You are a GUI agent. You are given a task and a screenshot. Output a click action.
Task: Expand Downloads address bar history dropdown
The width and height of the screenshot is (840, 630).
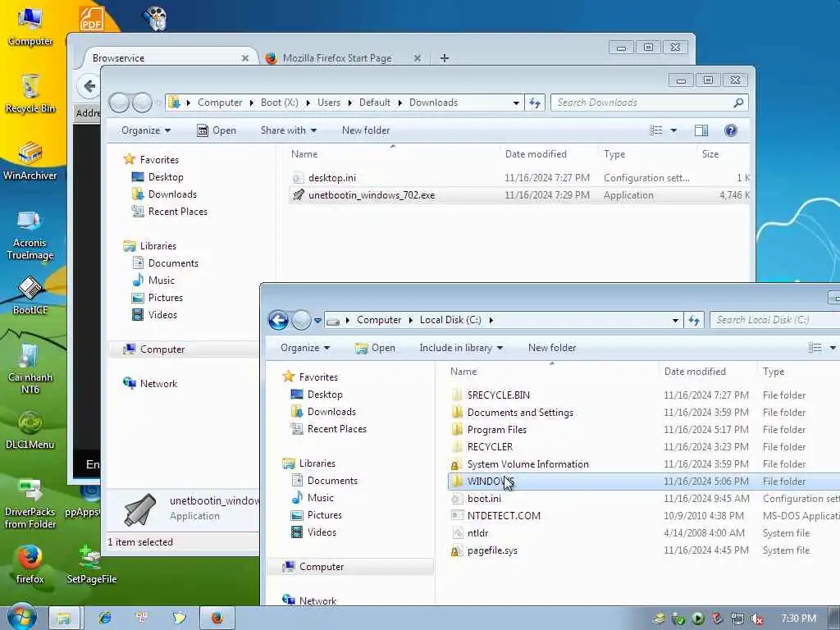click(516, 103)
